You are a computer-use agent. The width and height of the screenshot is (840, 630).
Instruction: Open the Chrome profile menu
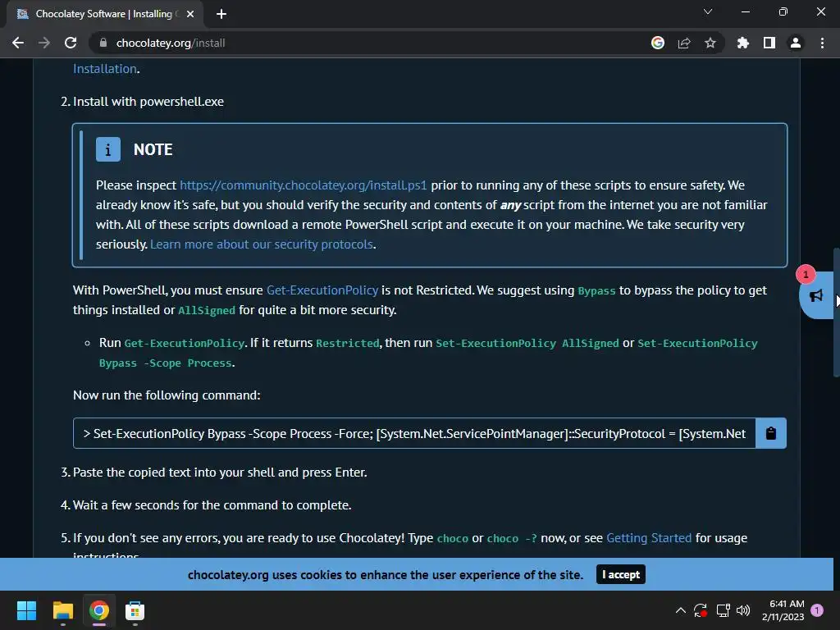click(x=796, y=43)
